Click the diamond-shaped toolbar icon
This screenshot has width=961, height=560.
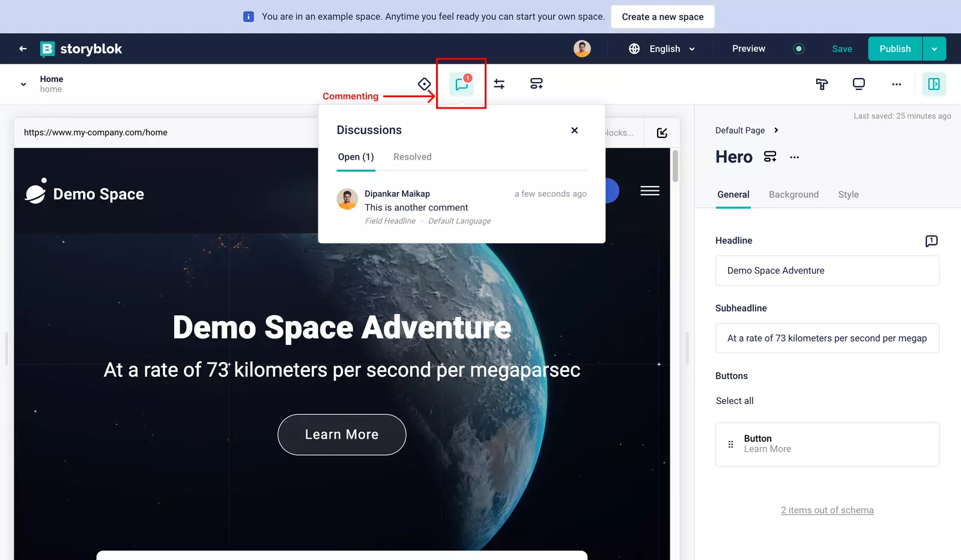pos(424,84)
